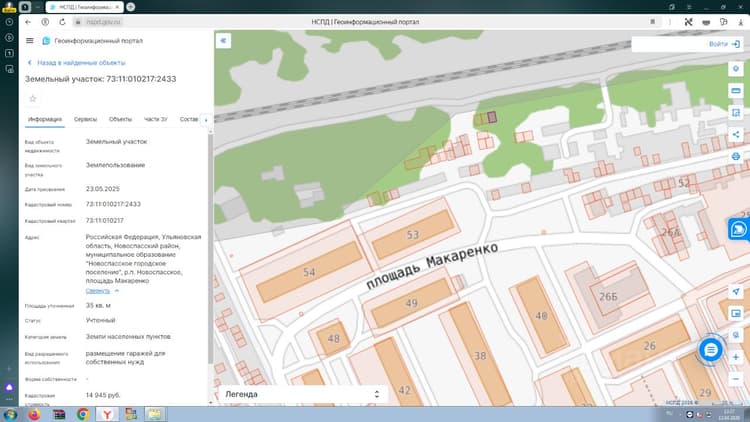Click the Войти login button

724,44
